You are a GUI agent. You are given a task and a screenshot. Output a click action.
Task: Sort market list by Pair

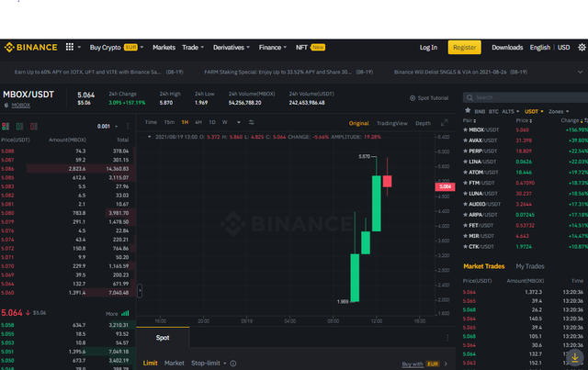tap(469, 120)
